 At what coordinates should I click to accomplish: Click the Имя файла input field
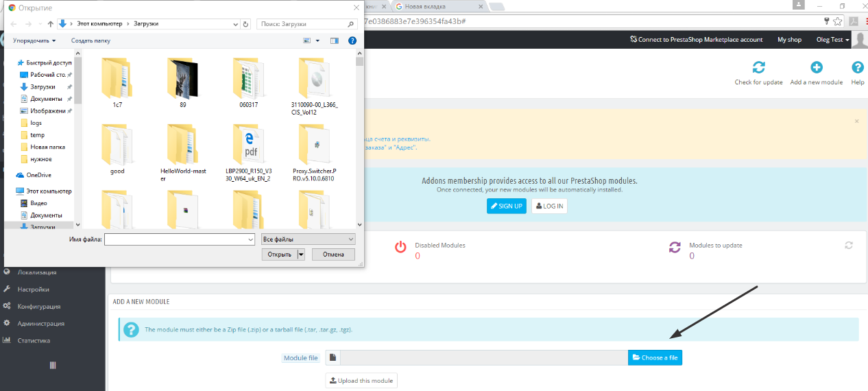coord(175,239)
